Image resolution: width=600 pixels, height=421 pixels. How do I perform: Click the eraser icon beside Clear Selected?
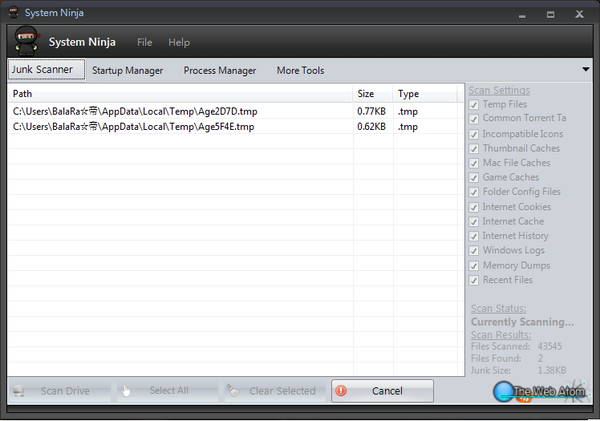233,391
